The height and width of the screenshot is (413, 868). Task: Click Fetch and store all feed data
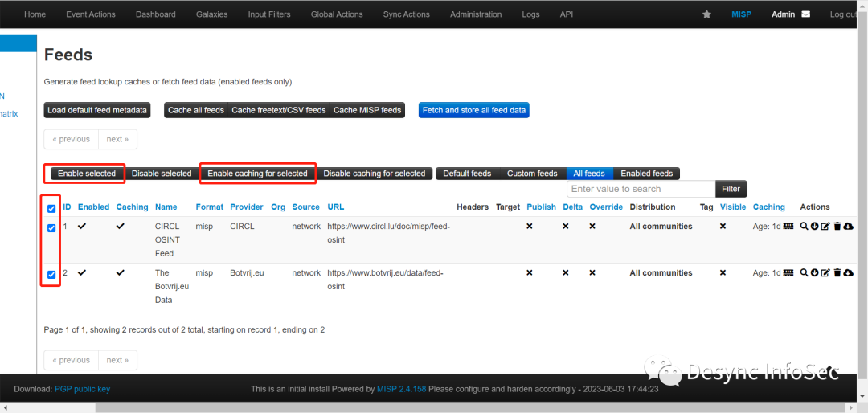point(474,110)
